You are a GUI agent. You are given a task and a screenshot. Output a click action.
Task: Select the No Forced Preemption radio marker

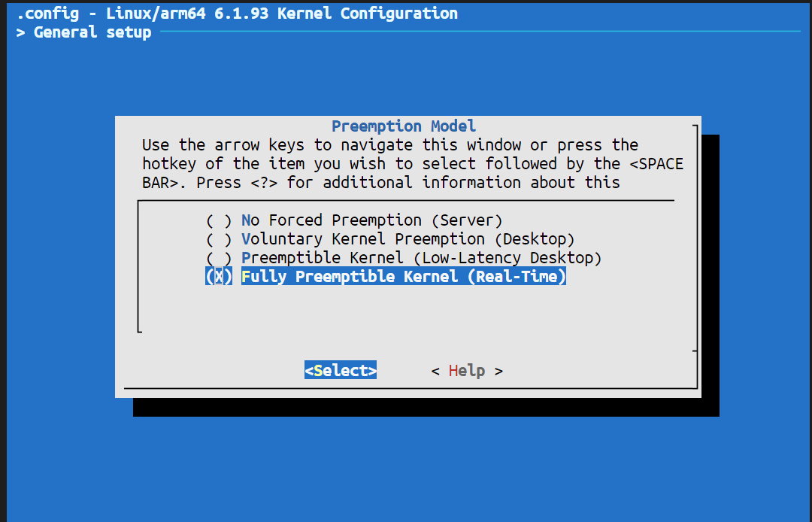click(218, 220)
